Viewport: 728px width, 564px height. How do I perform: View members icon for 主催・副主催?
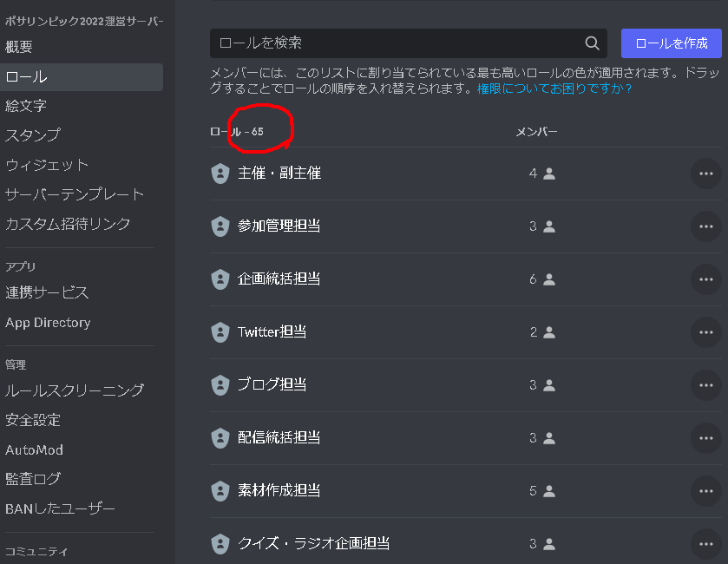coord(549,174)
